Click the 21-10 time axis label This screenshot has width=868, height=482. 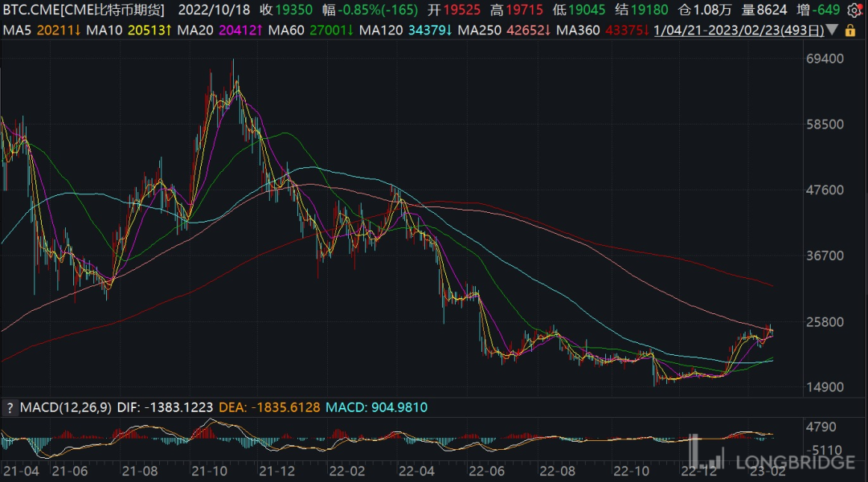click(212, 468)
